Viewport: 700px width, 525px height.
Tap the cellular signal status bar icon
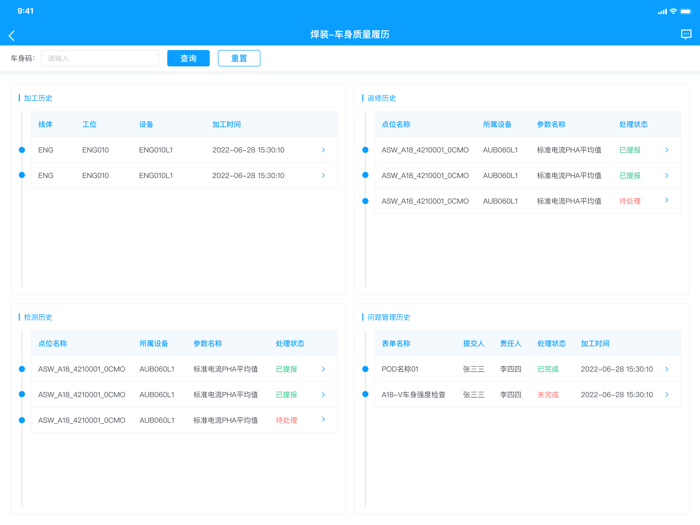coord(662,12)
